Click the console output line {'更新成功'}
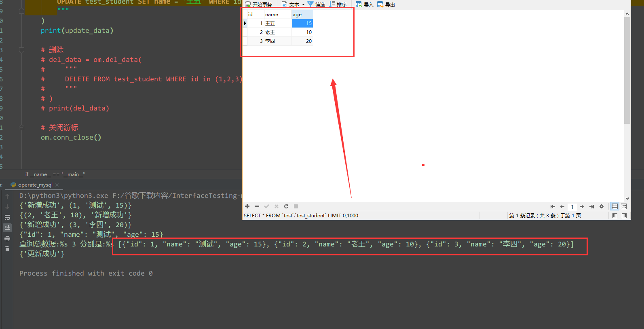This screenshot has width=644, height=329. pos(42,254)
